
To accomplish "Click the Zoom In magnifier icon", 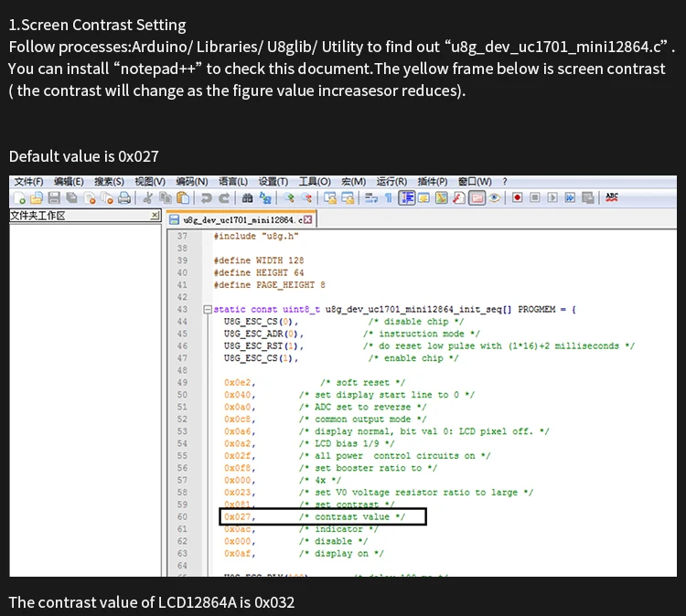I will click(289, 198).
